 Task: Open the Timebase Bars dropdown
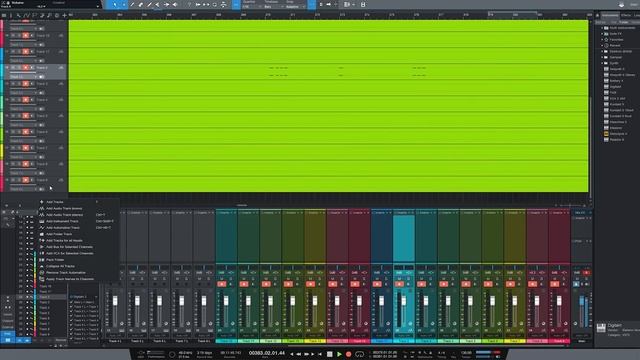[x=273, y=7]
